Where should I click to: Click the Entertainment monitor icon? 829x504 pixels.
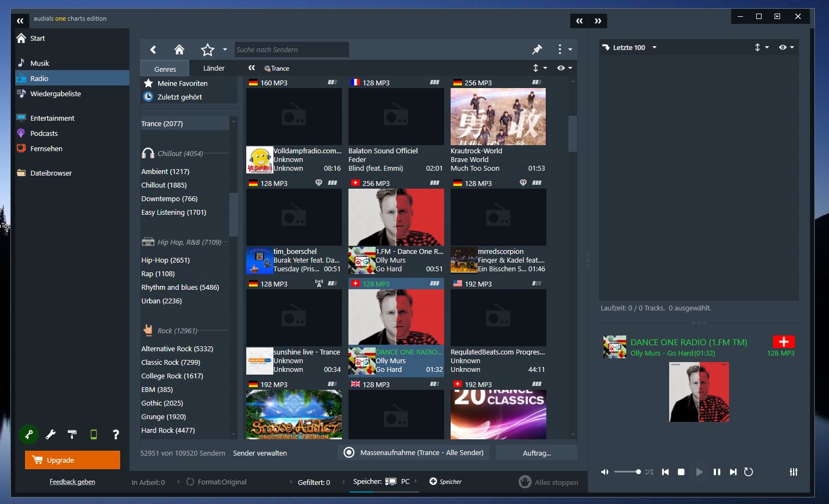tap(21, 118)
